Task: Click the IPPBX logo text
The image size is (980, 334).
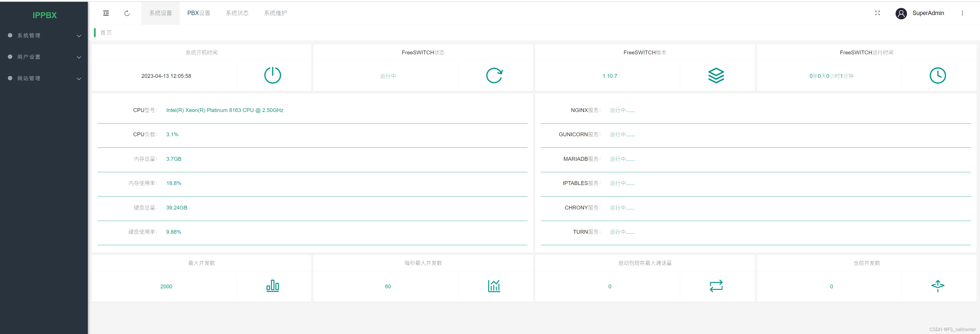Action: coord(44,15)
